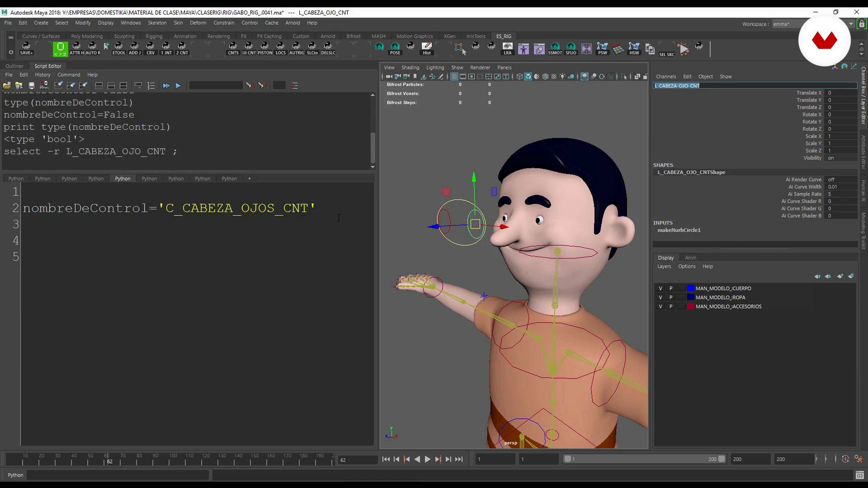Click the SAVE+ shelf script button
This screenshot has height=488, width=868.
[26, 48]
